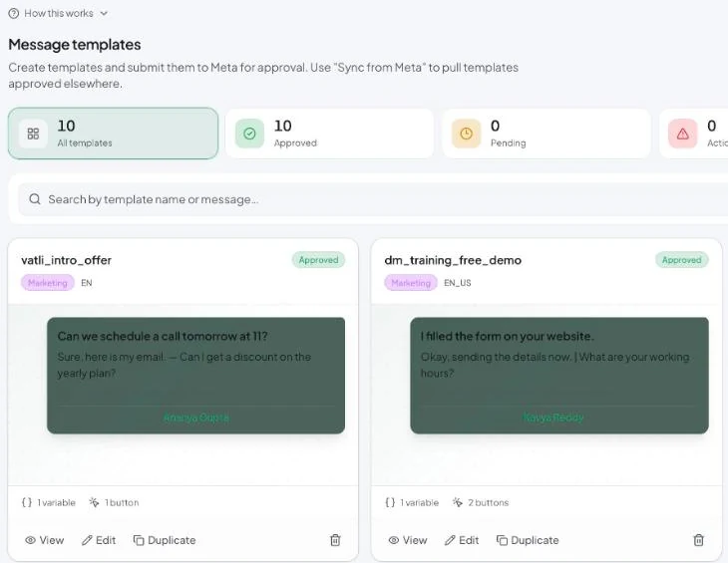Click 1 variable on dm_training_free_demo
The image size is (728, 563).
point(412,502)
